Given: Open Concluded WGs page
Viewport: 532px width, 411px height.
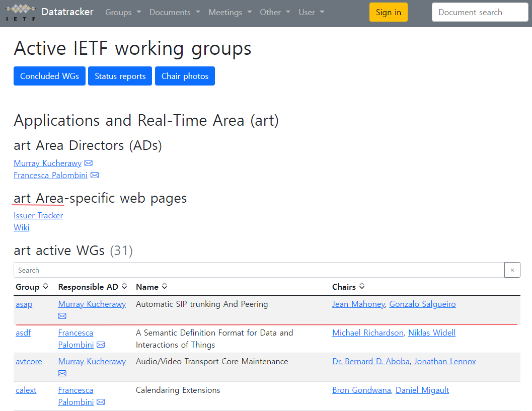Looking at the screenshot, I should pyautogui.click(x=49, y=76).
